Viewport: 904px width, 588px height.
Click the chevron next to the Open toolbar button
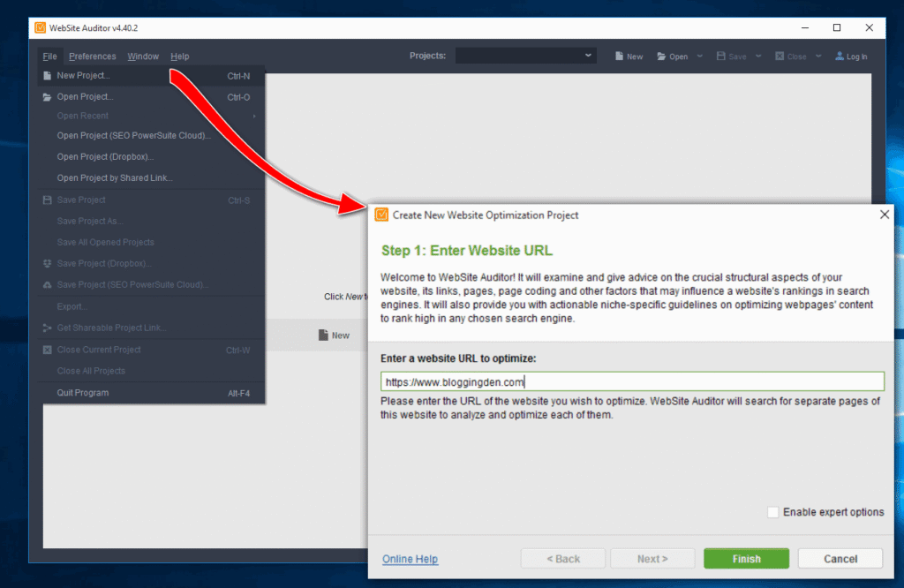tap(697, 56)
